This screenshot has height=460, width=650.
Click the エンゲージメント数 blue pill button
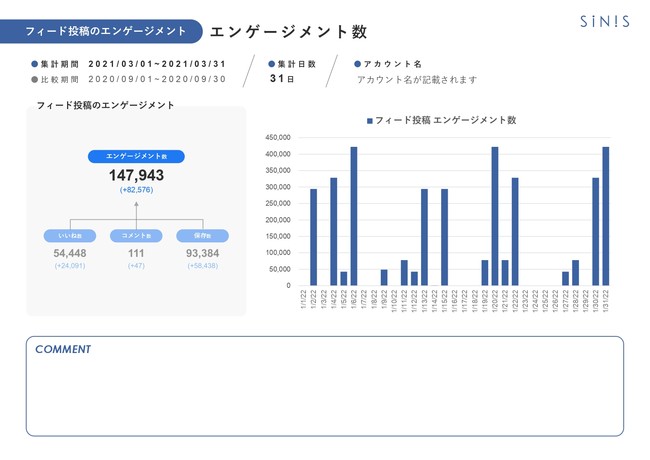point(136,156)
